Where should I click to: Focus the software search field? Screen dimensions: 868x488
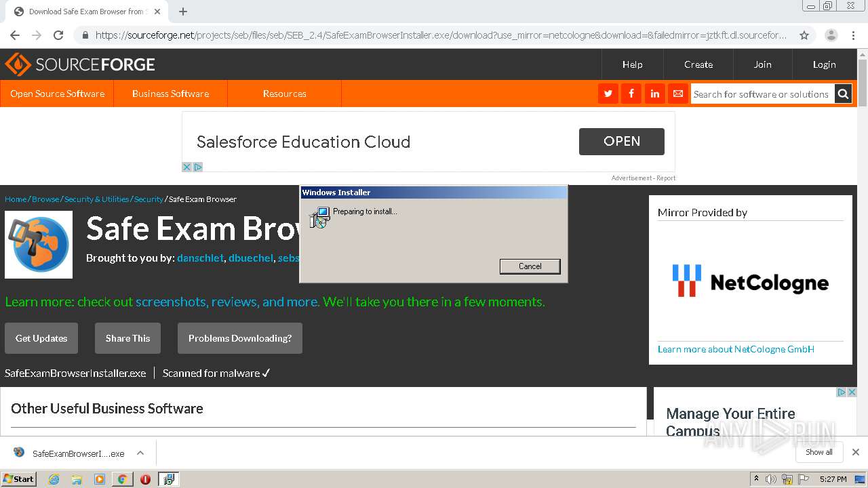762,94
